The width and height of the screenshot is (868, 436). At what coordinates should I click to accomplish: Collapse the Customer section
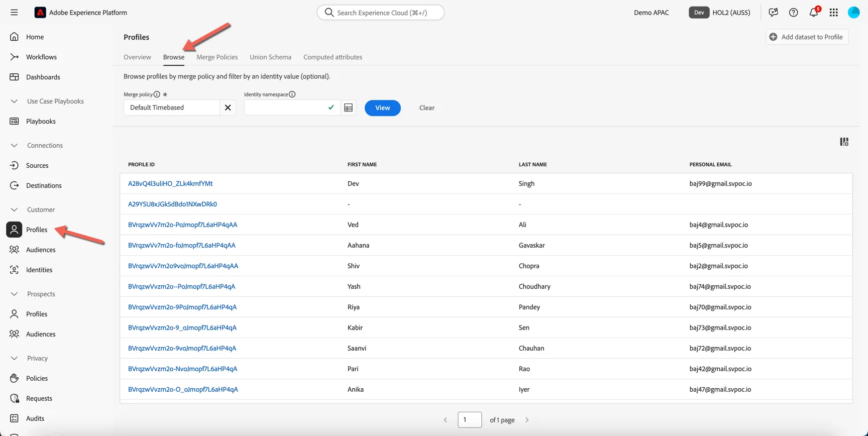point(14,209)
